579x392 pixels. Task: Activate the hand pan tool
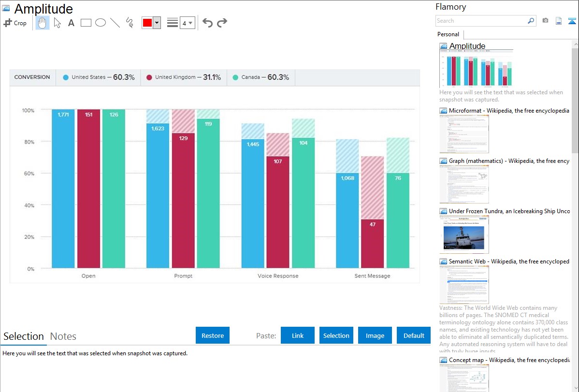tap(42, 23)
